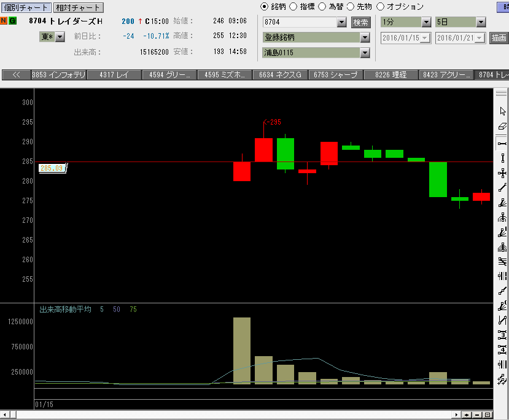The height and width of the screenshot is (420, 509).
Task: Select the plain fan lines tool
Action: 502,203
